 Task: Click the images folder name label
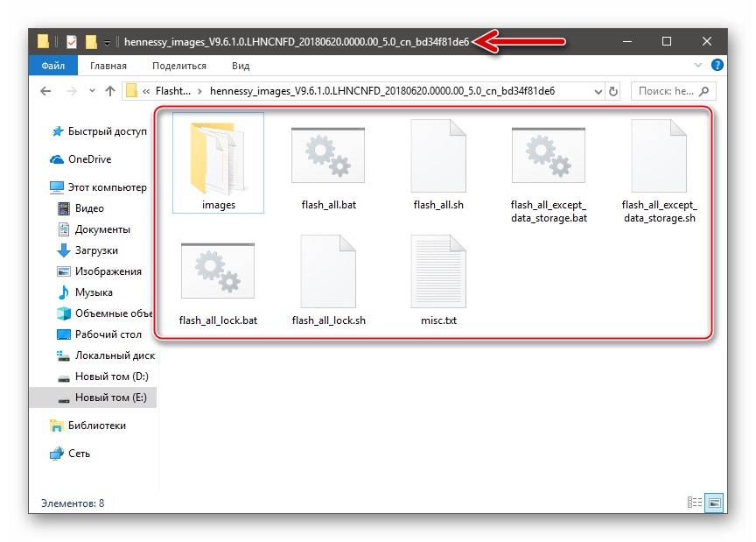[219, 205]
